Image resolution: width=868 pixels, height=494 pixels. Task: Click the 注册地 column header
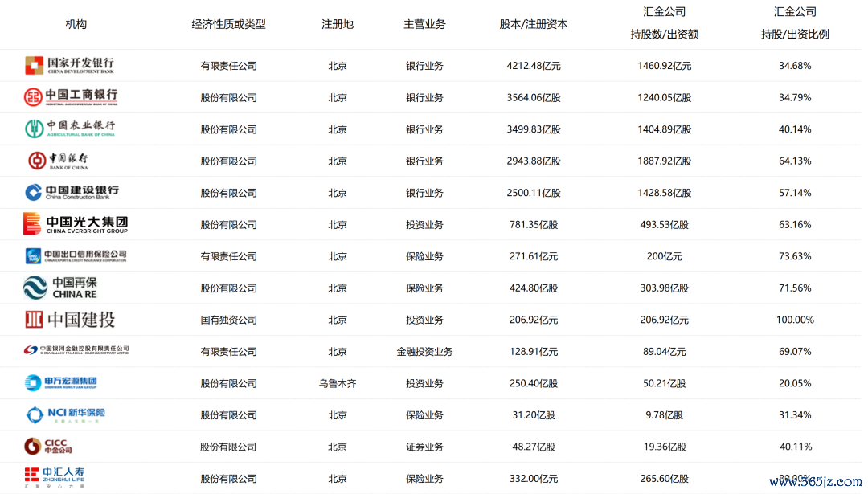coord(337,24)
